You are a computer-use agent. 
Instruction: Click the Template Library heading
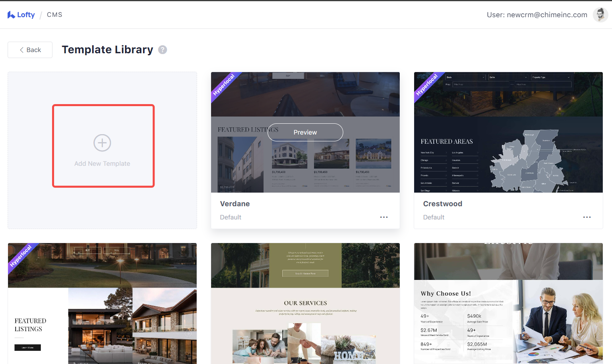(107, 50)
